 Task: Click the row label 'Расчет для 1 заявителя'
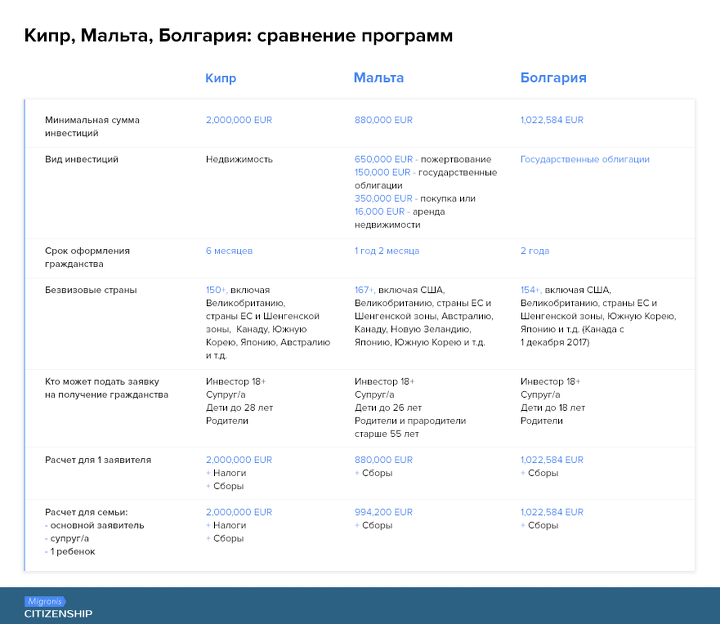[x=98, y=460]
